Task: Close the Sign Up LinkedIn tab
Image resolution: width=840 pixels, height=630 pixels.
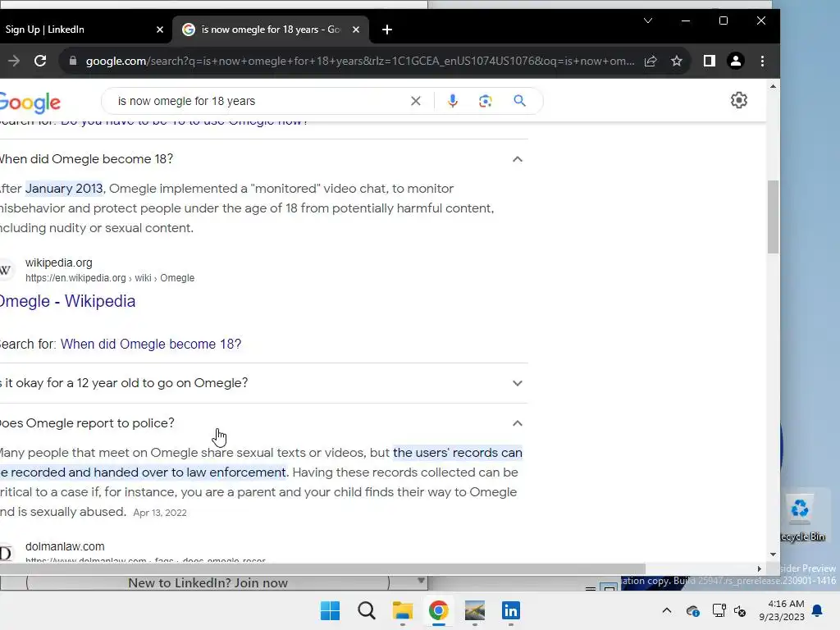Action: (x=160, y=30)
